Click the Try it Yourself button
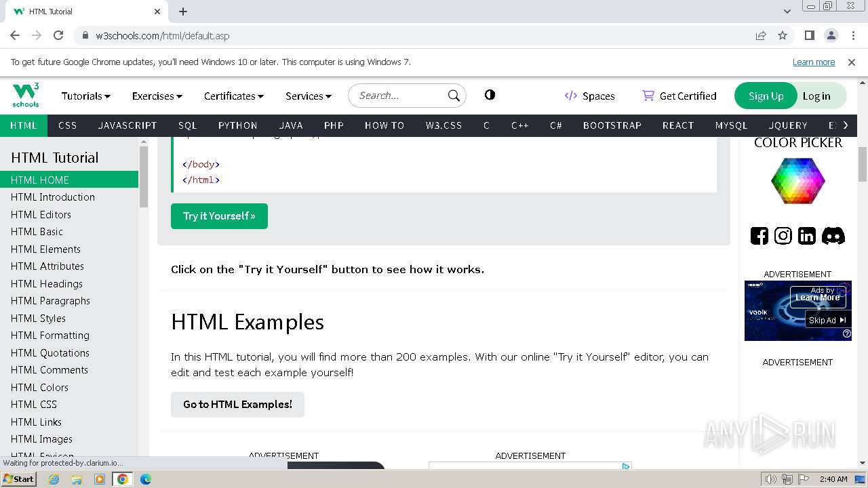868x488 pixels. [x=219, y=216]
